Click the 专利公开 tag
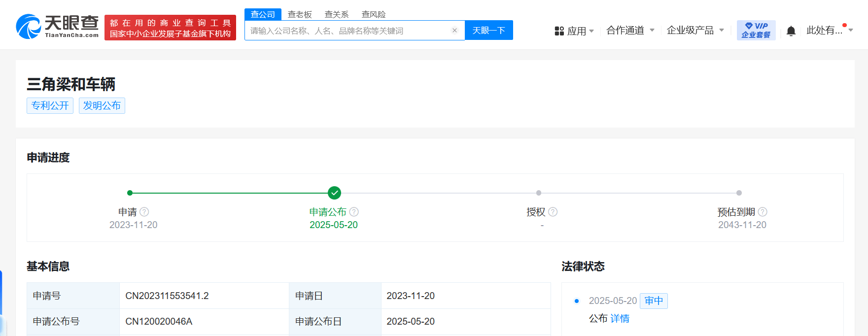 tap(50, 105)
